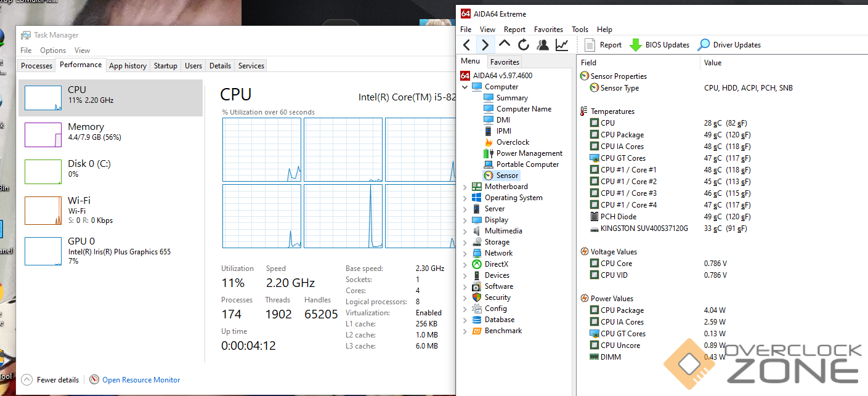Click the Field column header

(638, 62)
